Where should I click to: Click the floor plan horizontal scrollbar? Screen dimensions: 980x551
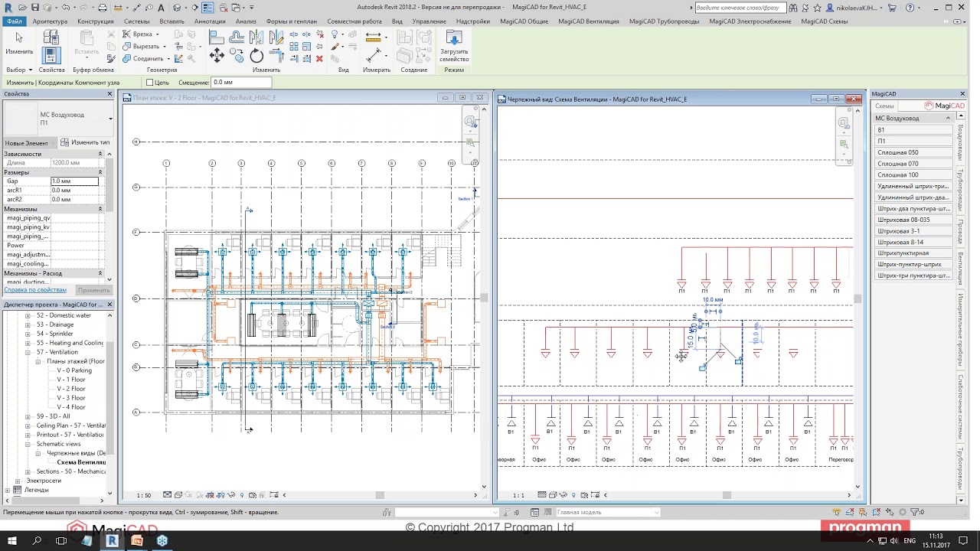[x=380, y=495]
